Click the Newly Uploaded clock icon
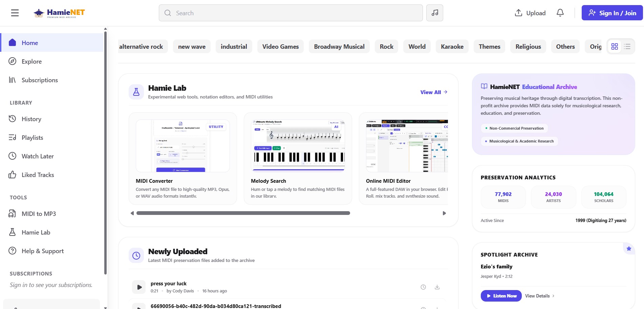 [x=136, y=256]
